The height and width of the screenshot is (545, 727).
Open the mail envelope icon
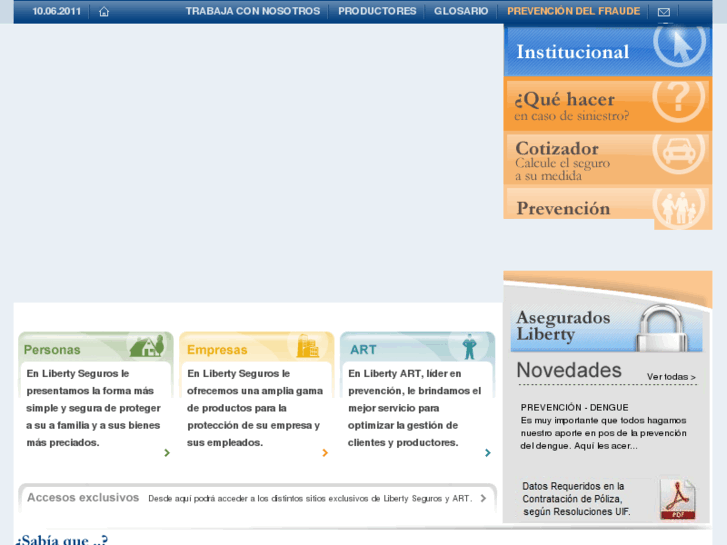tap(664, 12)
